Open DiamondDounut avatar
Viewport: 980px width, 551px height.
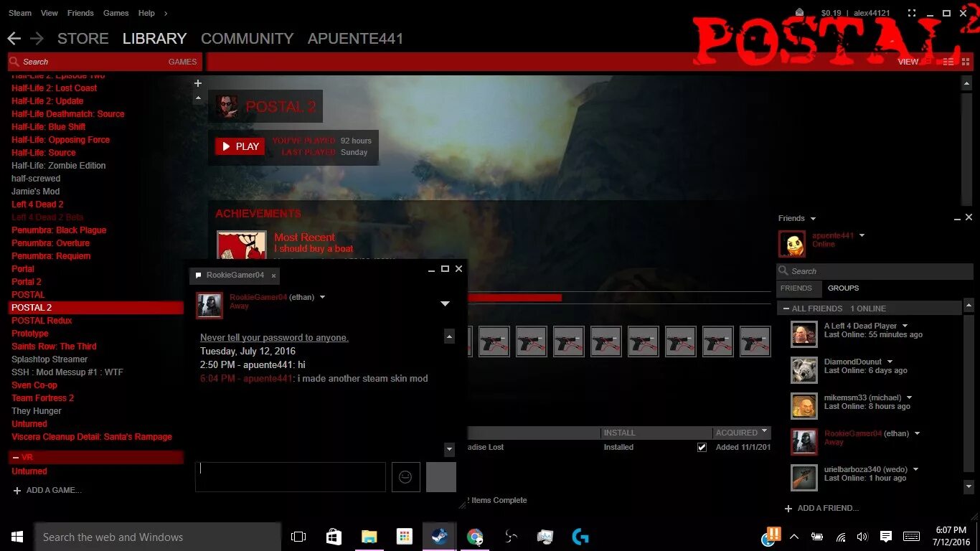pos(804,369)
